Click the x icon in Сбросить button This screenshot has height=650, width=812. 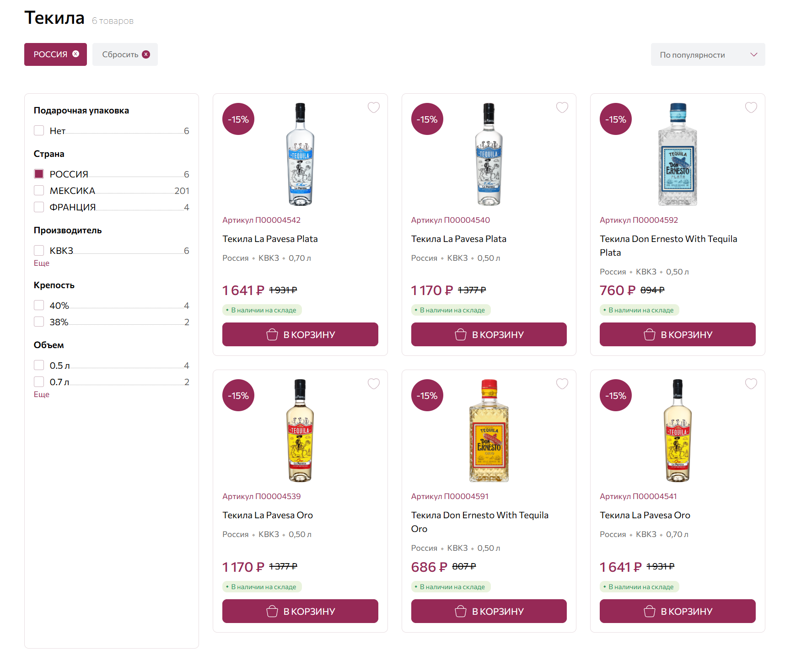(x=146, y=54)
